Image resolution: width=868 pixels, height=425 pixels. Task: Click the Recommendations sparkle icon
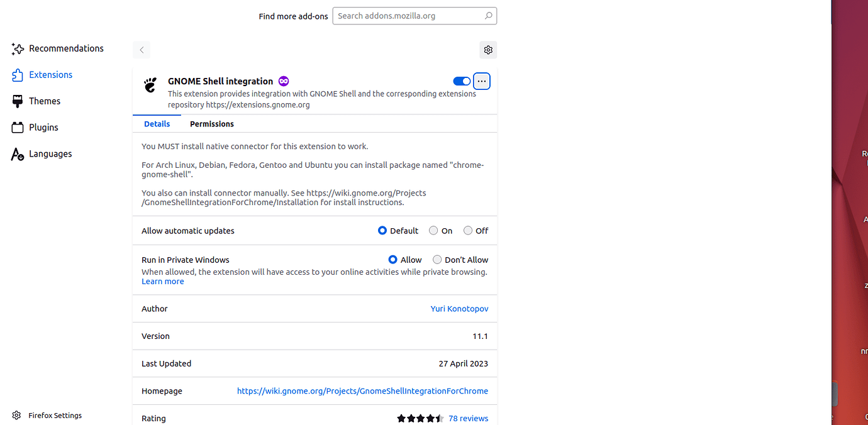tap(18, 49)
